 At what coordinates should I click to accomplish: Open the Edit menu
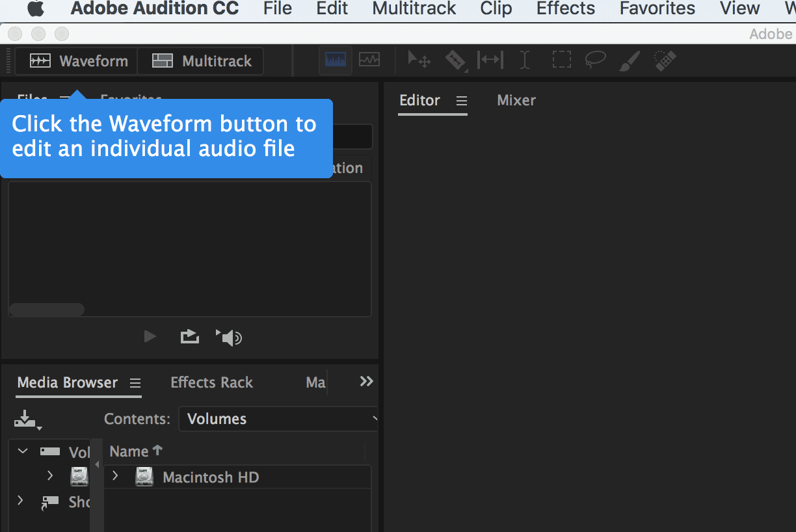(332, 9)
